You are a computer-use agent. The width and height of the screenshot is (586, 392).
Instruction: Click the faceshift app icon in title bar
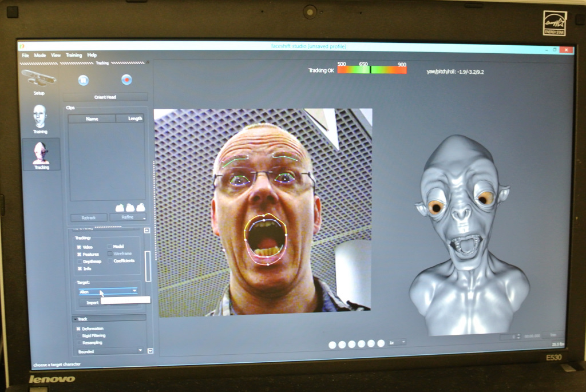click(22, 46)
